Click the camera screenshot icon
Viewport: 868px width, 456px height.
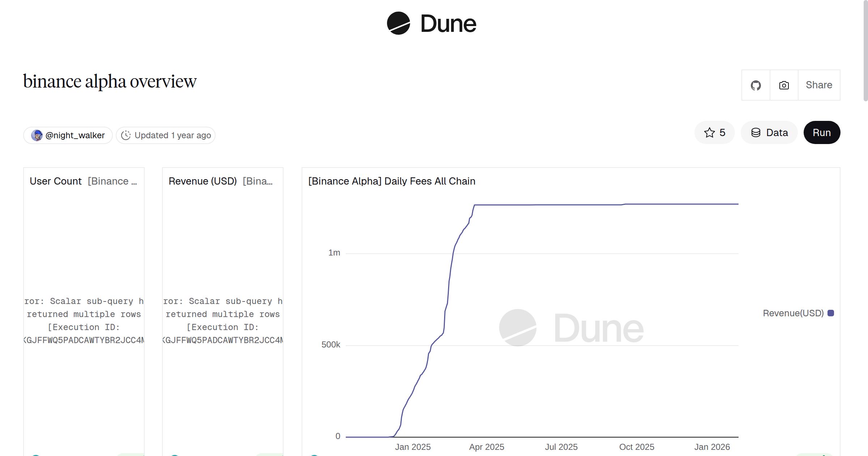(783, 85)
